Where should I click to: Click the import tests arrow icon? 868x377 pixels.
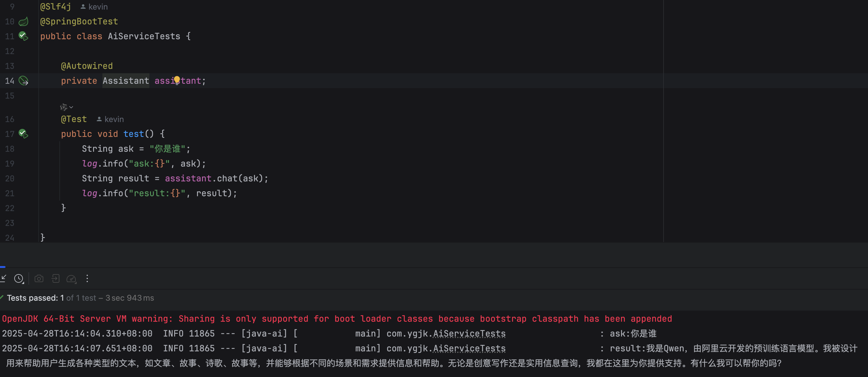pyautogui.click(x=4, y=278)
